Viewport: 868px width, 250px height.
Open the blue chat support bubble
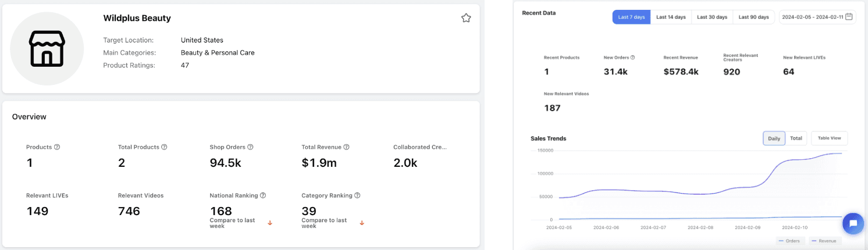click(853, 223)
